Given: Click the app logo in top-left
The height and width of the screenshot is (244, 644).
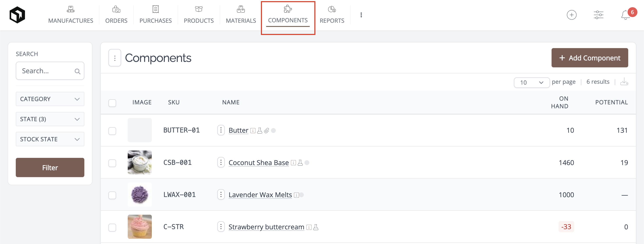Looking at the screenshot, I should pyautogui.click(x=17, y=15).
